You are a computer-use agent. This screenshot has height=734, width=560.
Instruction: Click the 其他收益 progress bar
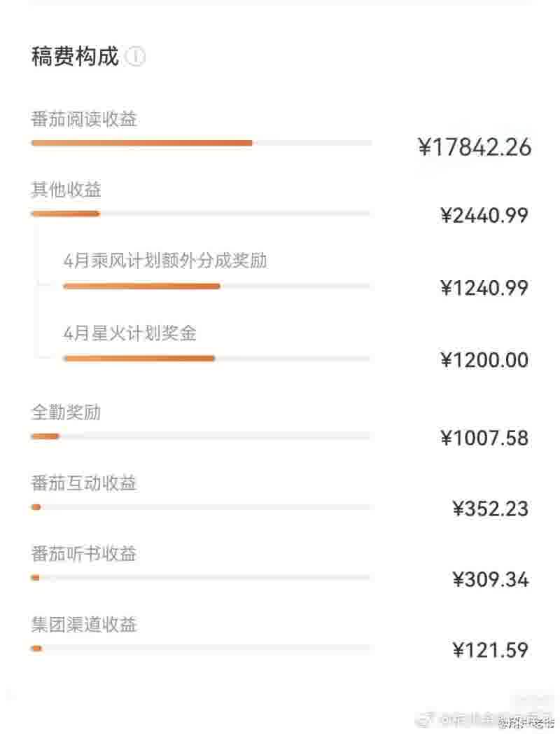(201, 214)
